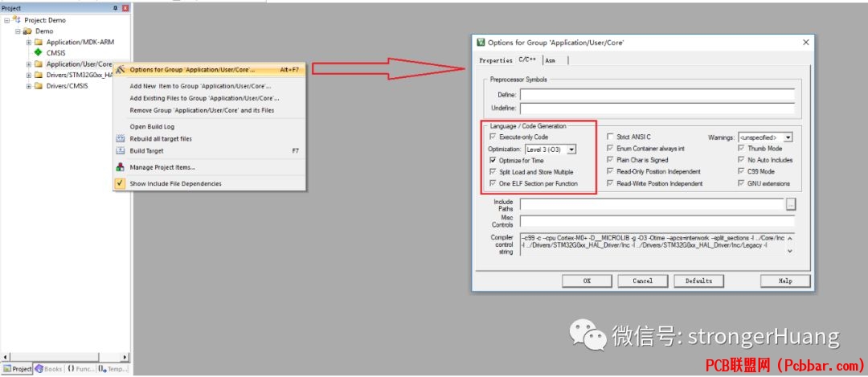Screen dimensions: 868x377
Task: Expand the Drivers/CMSIS group
Action: tap(29, 86)
